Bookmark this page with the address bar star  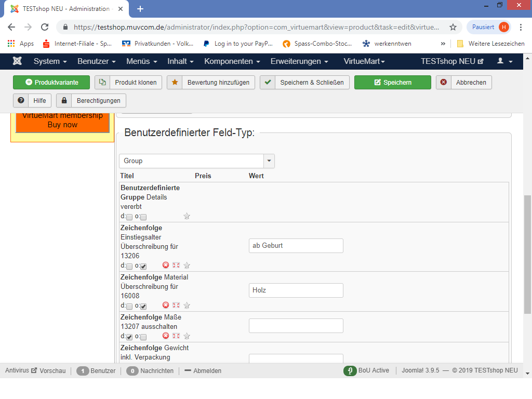453,27
